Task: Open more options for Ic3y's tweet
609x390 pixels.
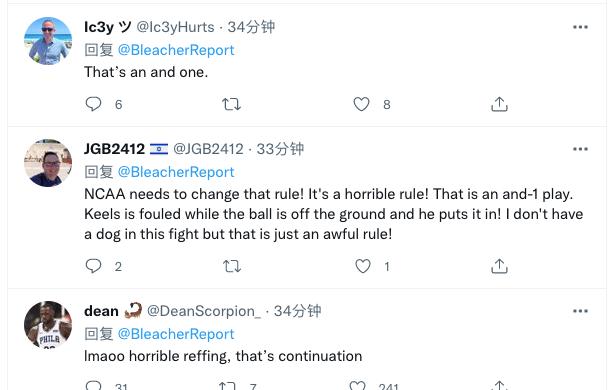Action: point(580,27)
